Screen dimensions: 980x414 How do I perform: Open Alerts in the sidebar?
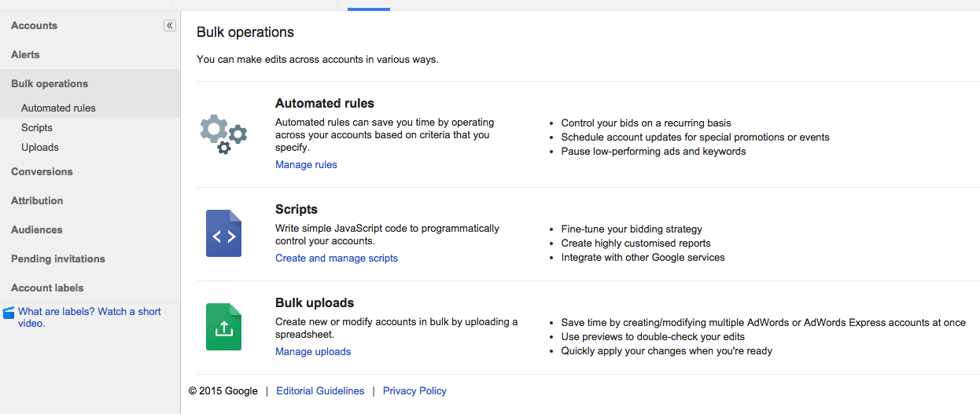[25, 54]
